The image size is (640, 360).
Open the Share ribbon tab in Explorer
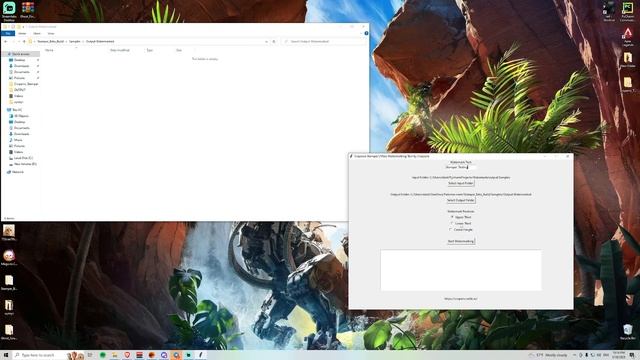37,33
